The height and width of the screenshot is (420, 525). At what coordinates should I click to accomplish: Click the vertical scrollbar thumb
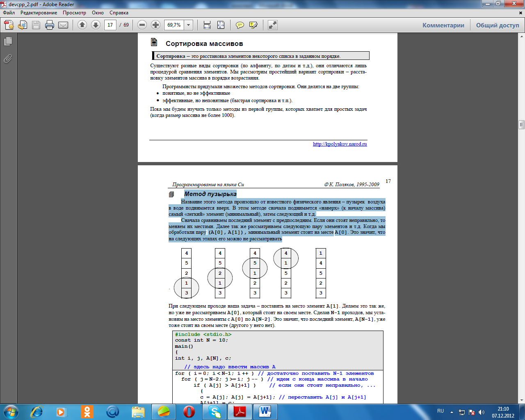click(x=522, y=125)
